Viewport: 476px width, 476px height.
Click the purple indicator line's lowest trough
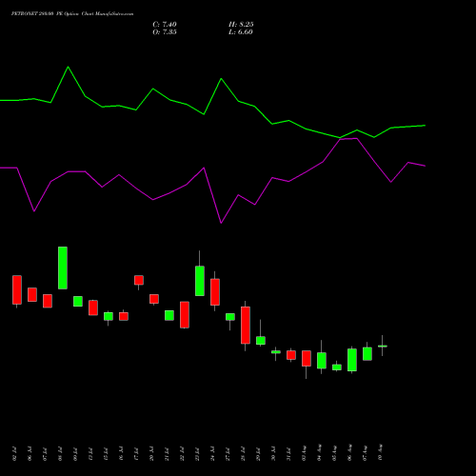point(221,223)
